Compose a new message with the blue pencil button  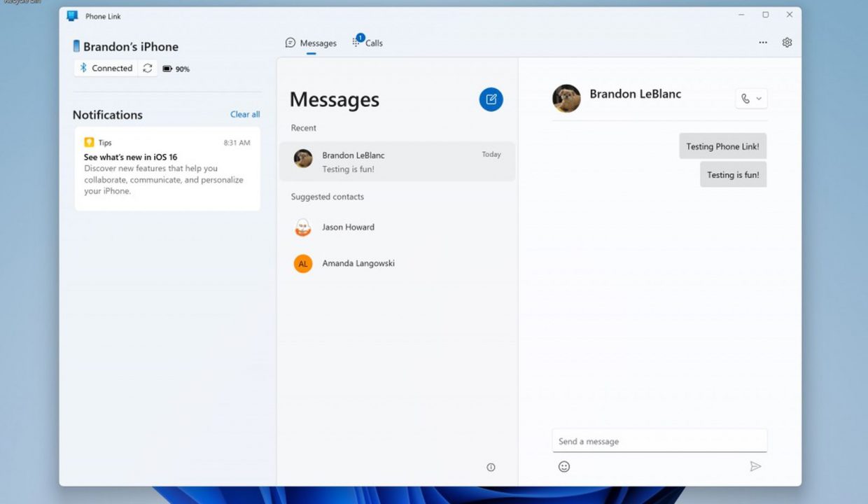pos(491,99)
